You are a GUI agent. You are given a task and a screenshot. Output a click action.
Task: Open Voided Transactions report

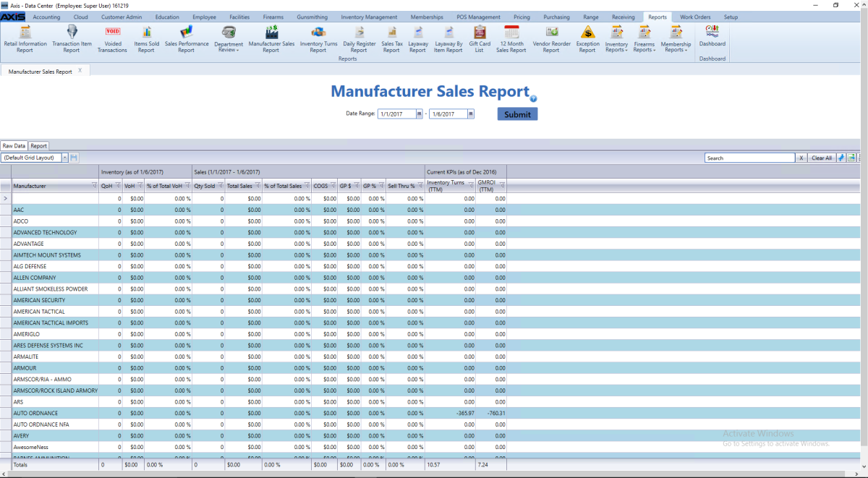112,38
